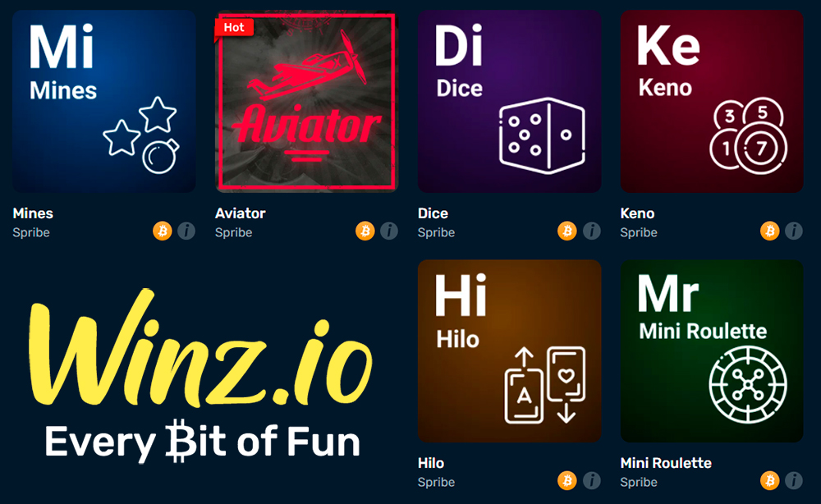This screenshot has width=821, height=504.
Task: Click the Bitcoin icon under Dice
Action: (567, 231)
